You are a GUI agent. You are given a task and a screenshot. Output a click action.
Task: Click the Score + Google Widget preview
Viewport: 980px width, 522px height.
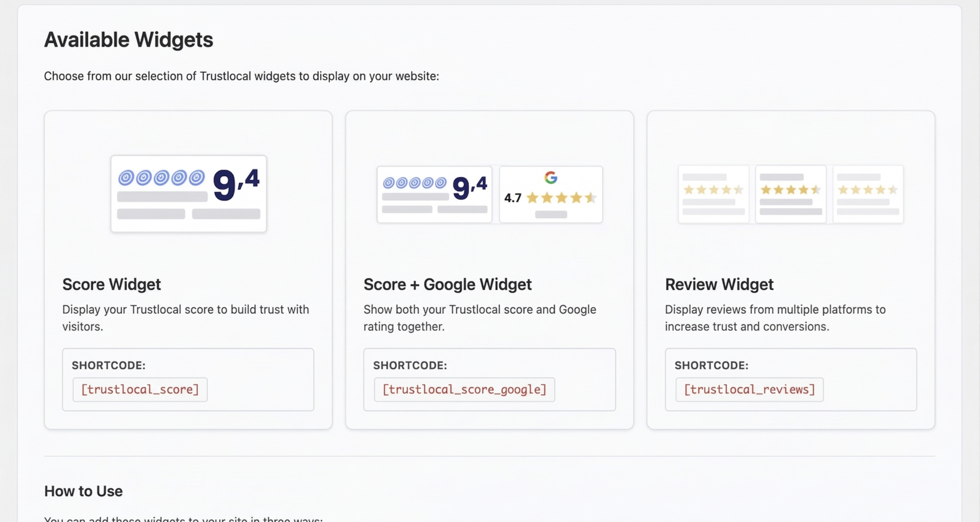point(490,194)
